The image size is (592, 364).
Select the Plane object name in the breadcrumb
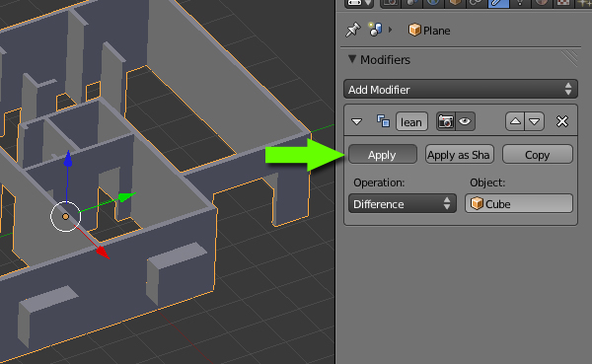(436, 31)
